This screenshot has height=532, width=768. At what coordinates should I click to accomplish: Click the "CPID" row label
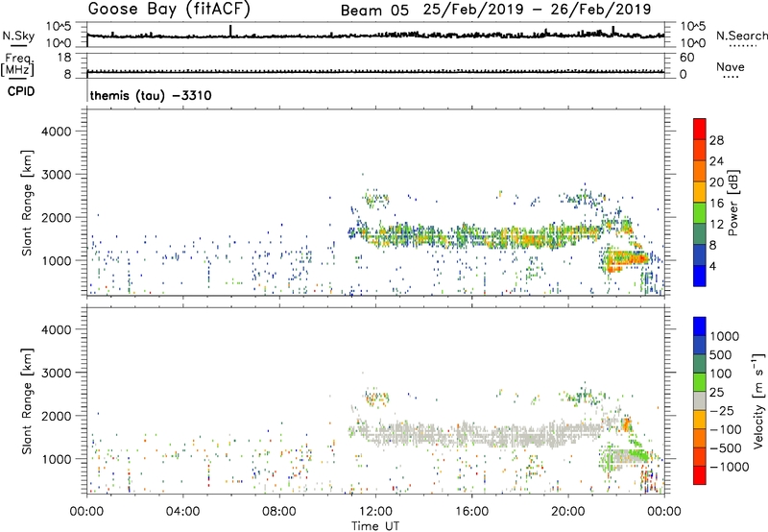21,91
